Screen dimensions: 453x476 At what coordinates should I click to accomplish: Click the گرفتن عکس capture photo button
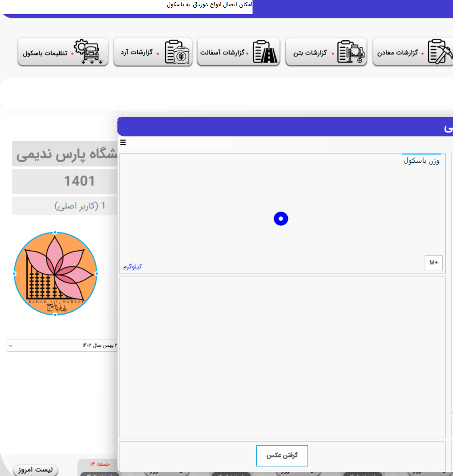pos(282,456)
